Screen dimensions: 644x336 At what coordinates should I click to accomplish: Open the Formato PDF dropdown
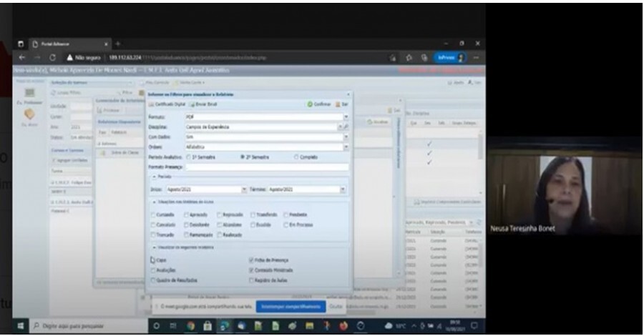[x=346, y=117]
